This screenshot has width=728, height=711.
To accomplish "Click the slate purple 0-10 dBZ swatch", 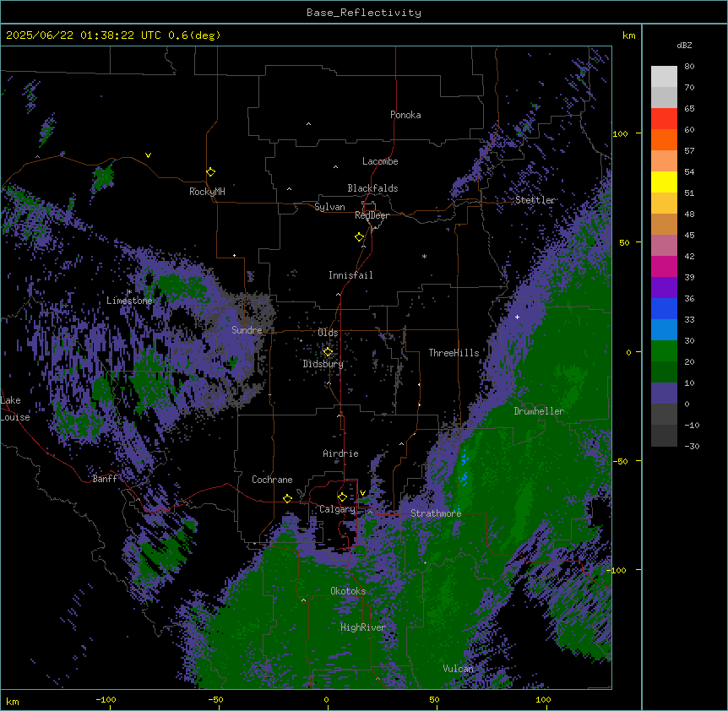I will click(664, 393).
